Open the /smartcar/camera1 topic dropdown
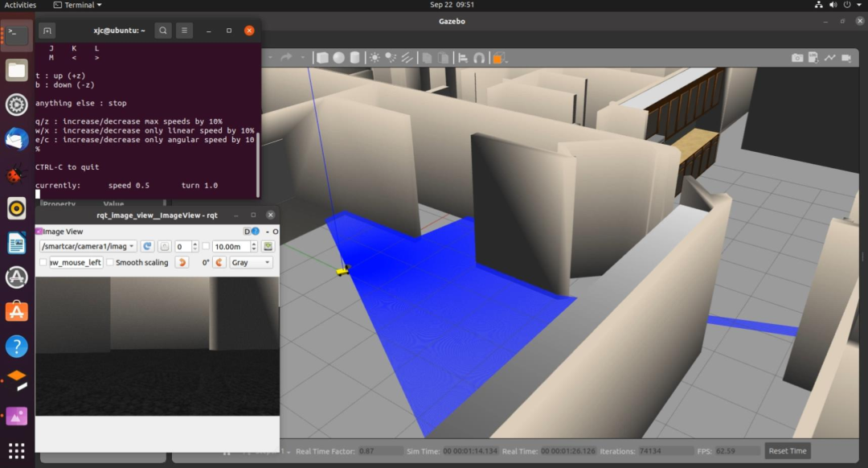This screenshot has height=468, width=868. click(88, 246)
